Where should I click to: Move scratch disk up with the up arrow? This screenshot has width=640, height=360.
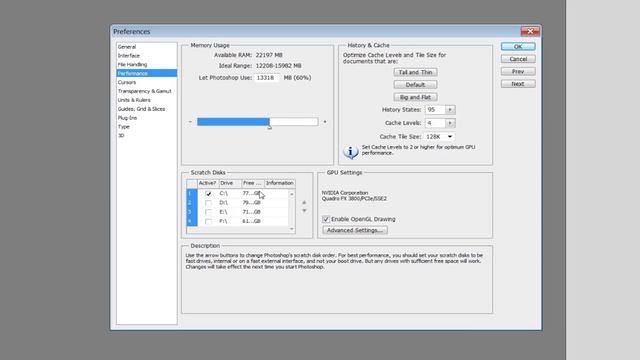304,202
